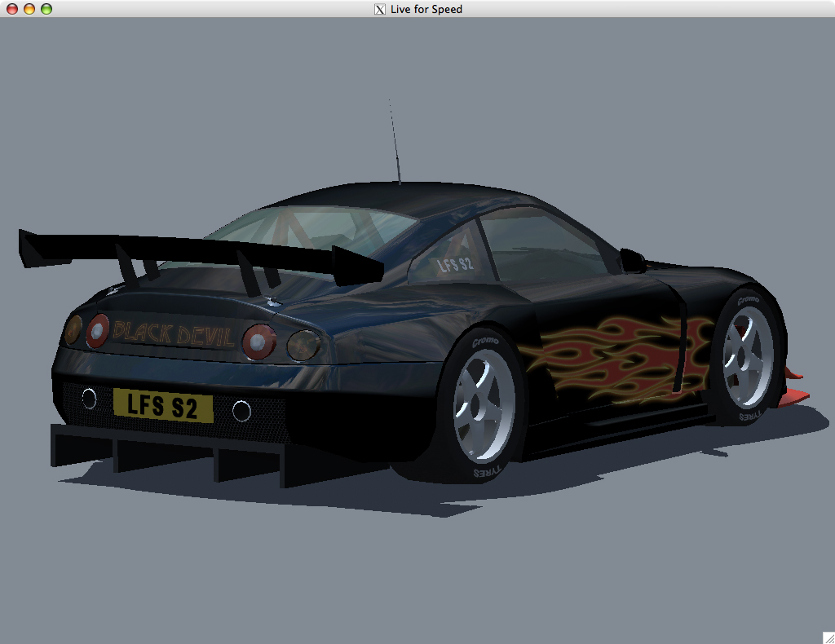
Task: Click the flame decal on the car door
Action: click(618, 359)
